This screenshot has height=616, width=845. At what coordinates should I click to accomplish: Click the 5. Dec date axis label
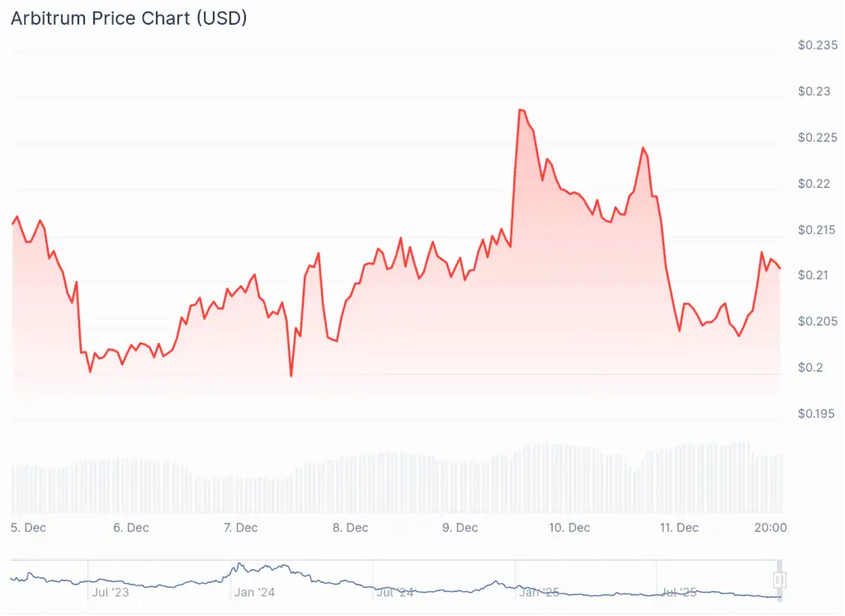coord(29,528)
